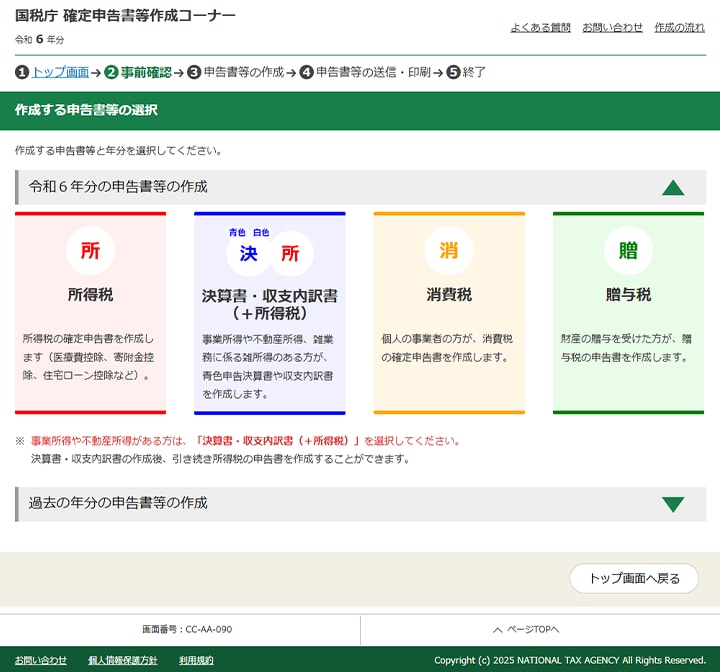Click the red notice about 事業所得や不動産所得

click(x=246, y=441)
